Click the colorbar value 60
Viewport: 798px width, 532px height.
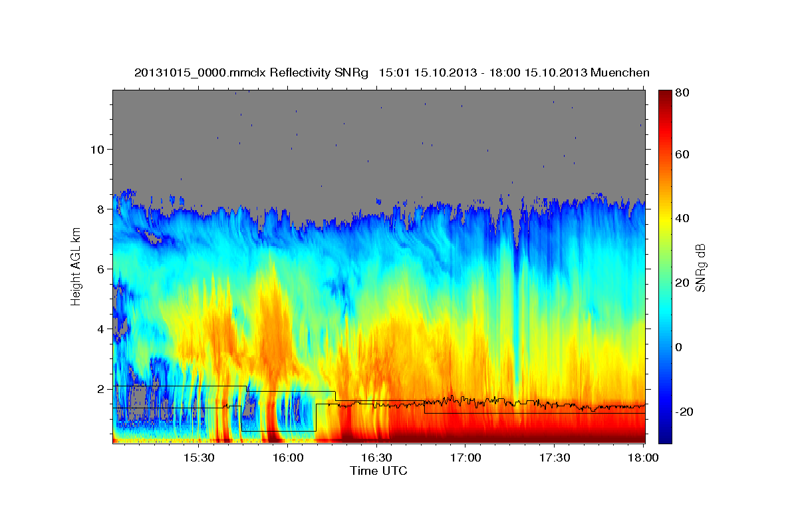point(682,154)
